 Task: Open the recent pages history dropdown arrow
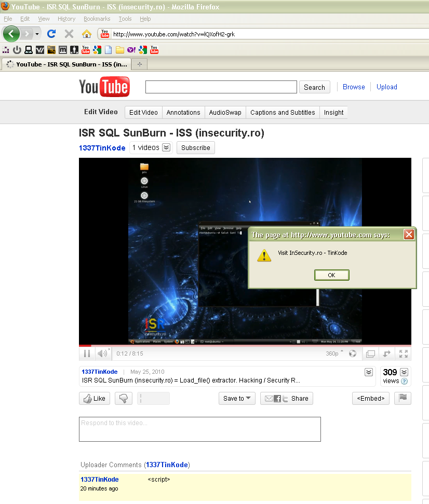pyautogui.click(x=37, y=34)
